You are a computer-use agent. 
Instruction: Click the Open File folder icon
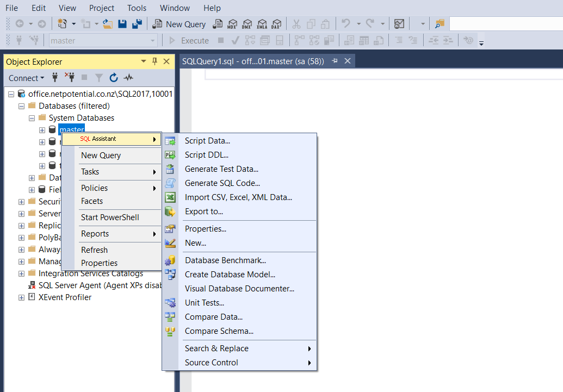coord(107,24)
